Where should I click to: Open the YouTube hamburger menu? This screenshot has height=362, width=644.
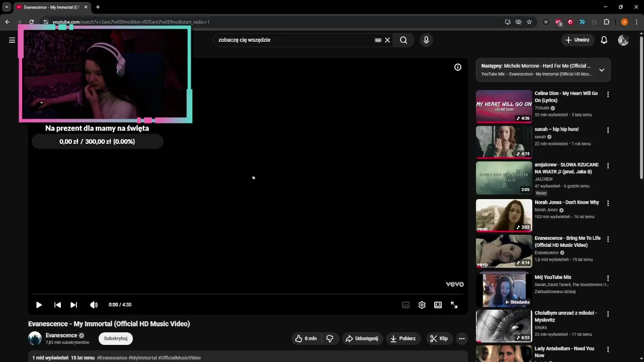point(12,40)
